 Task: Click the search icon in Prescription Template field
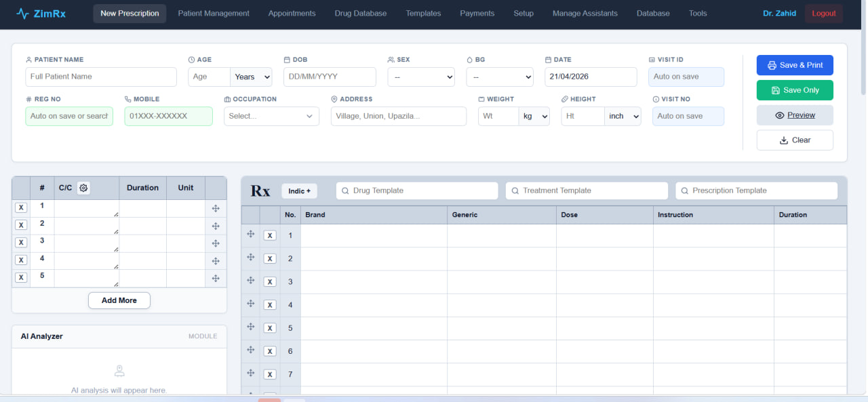click(684, 190)
